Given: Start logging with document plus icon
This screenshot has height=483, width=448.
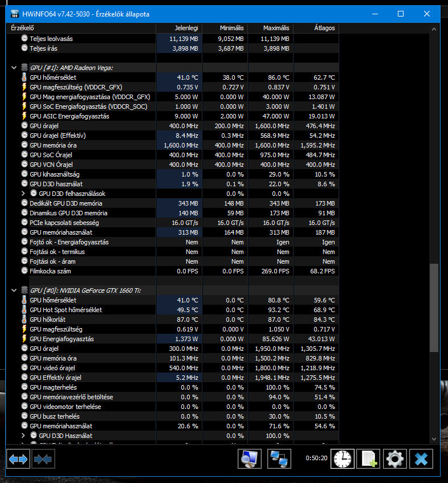Looking at the screenshot, I should [x=368, y=459].
